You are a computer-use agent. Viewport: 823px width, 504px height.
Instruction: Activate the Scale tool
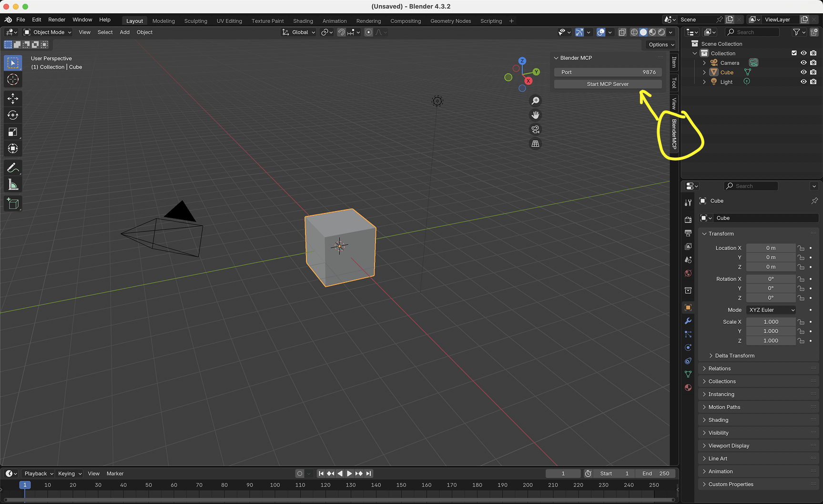pyautogui.click(x=13, y=132)
